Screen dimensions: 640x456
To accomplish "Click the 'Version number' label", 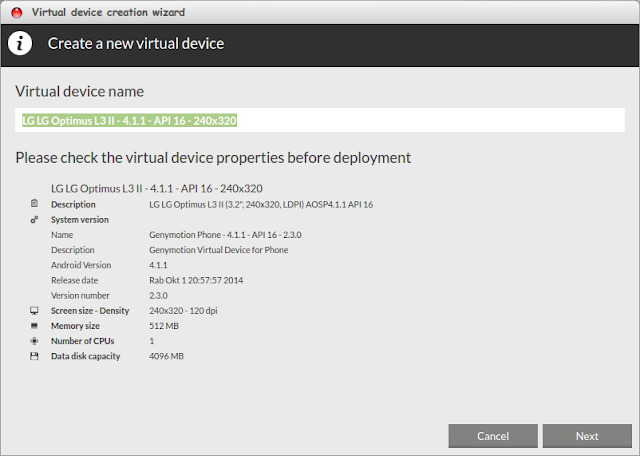I will pos(80,295).
